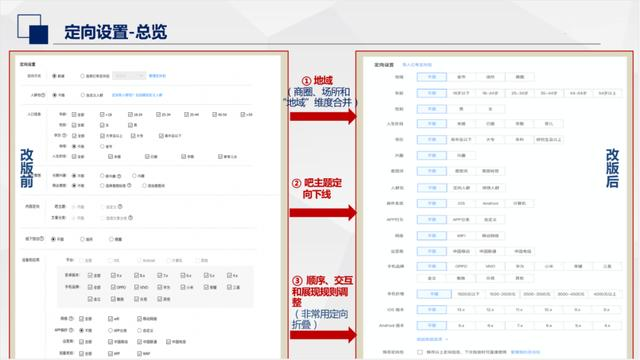This screenshot has height=360, width=640.
Task: Click help icon beside 人群包 label
Action: click(x=43, y=95)
